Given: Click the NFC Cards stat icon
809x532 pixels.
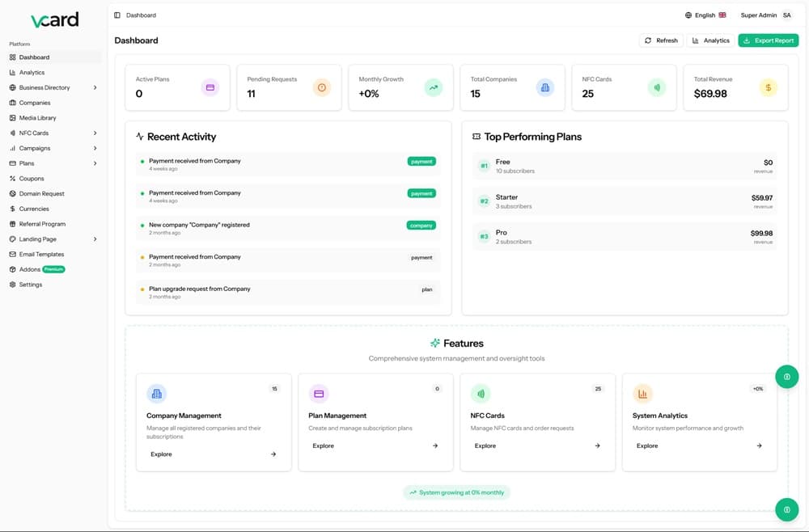Looking at the screenshot, I should click(x=657, y=87).
